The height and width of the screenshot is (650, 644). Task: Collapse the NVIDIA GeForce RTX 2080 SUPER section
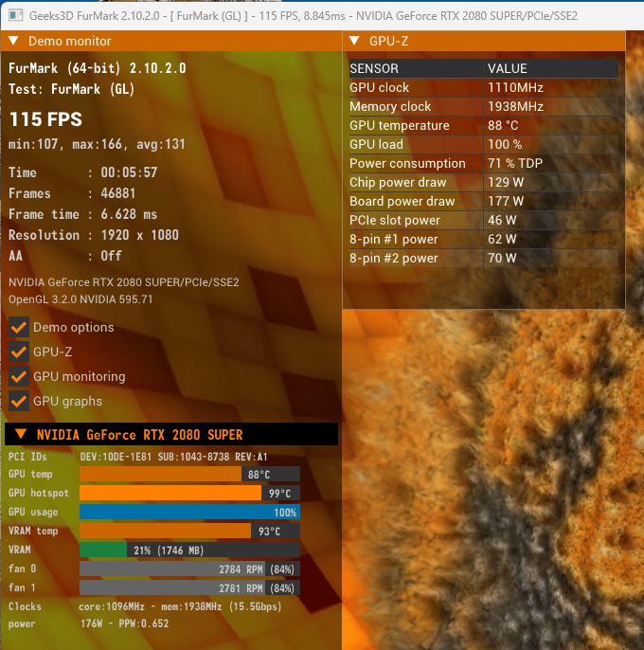pos(21,434)
